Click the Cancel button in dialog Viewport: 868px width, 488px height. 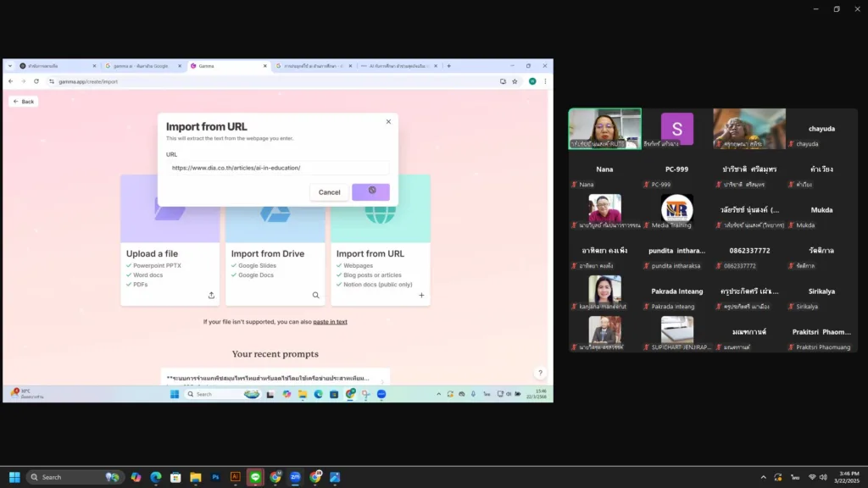(329, 192)
